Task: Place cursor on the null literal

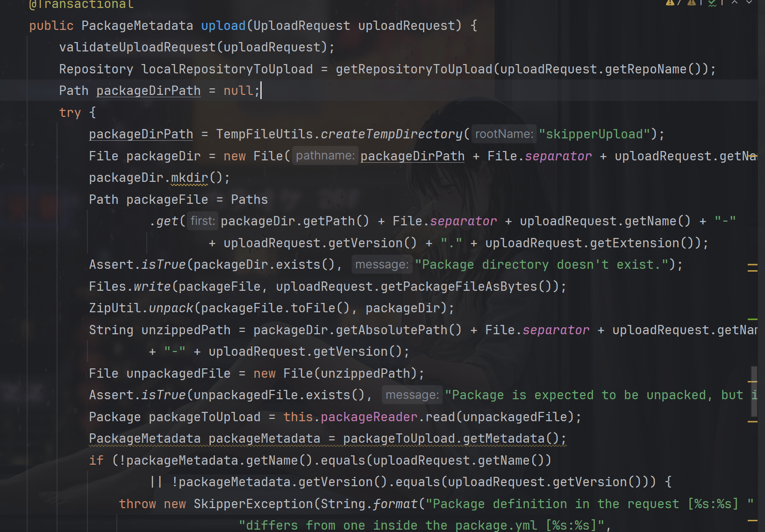Action: click(238, 91)
